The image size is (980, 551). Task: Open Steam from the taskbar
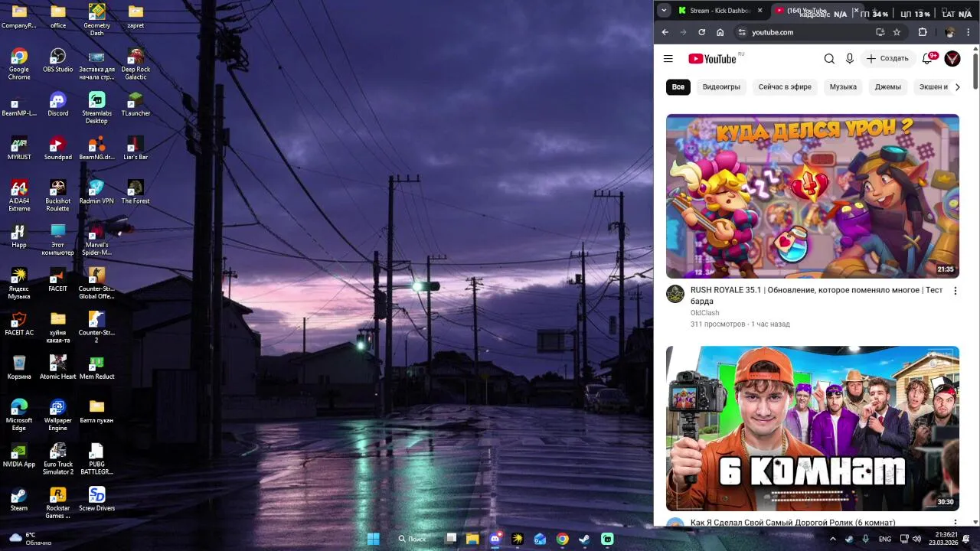[x=584, y=539]
